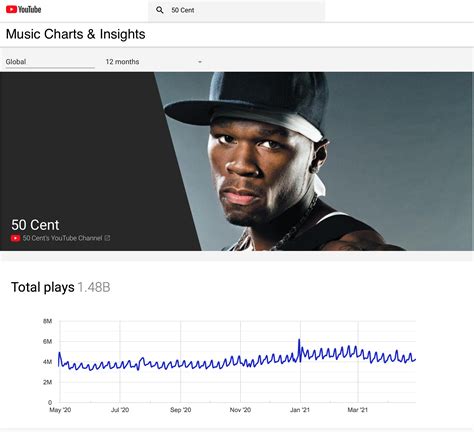
Task: Expand the dropdown arrow next to 12 months
Action: 200,62
